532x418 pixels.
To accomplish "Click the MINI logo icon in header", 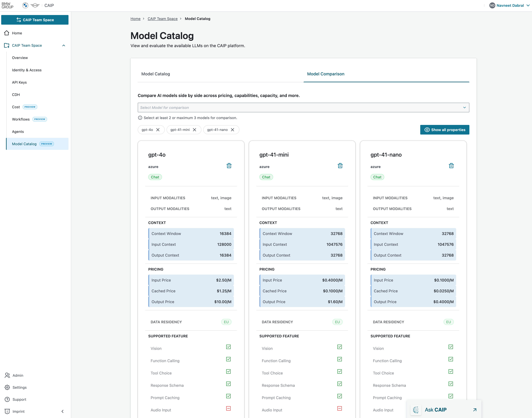I will pos(35,5).
